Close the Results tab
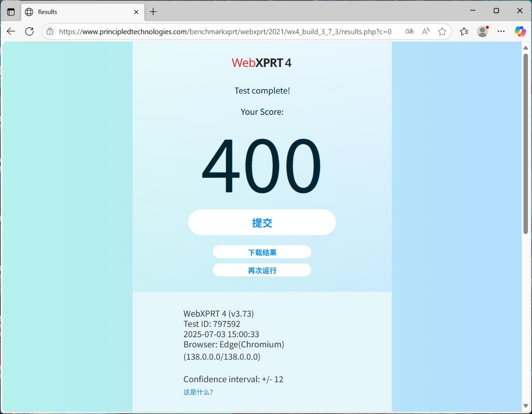This screenshot has height=414, width=532. [136, 12]
